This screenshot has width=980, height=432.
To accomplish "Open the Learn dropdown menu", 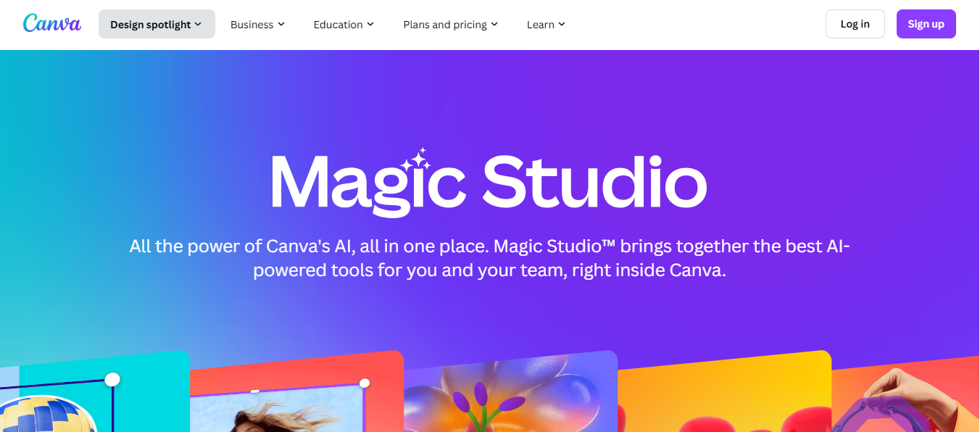I will [x=546, y=24].
